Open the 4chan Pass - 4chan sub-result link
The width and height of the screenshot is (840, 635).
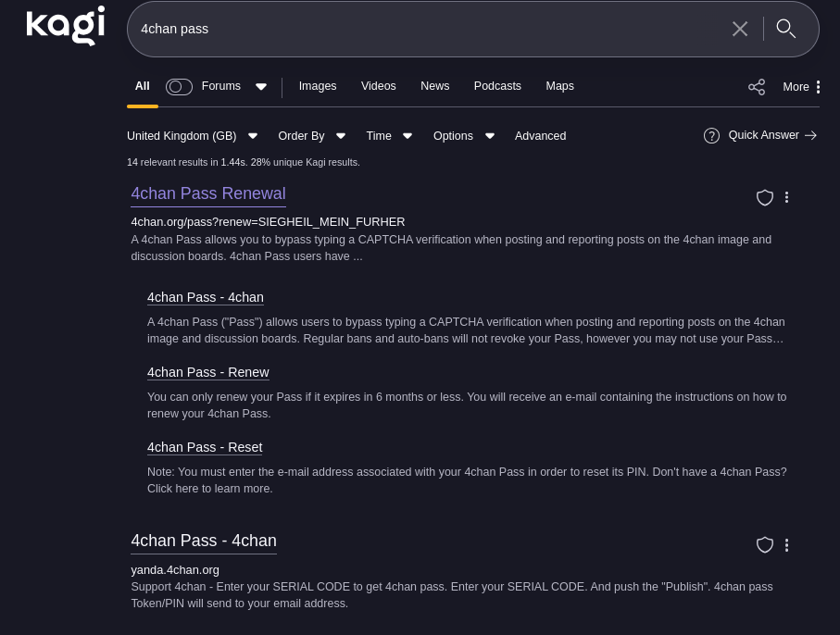coord(206,297)
